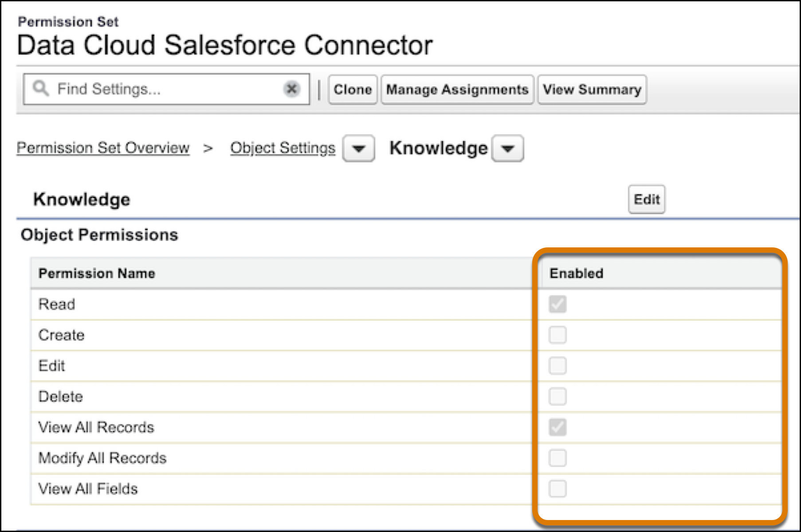Expand the dropdown arrow beside Object Settings
Viewport: 801px width, 532px height.
[x=358, y=149]
